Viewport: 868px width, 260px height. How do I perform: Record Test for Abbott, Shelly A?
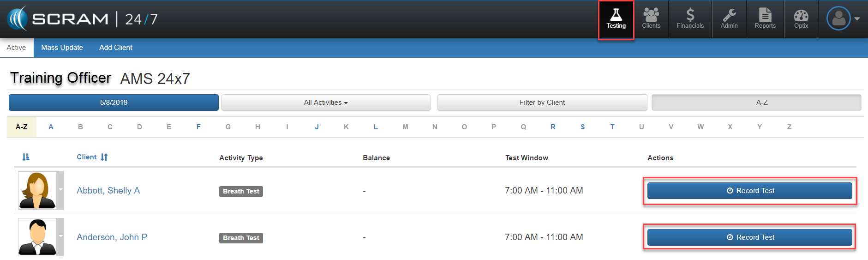click(749, 191)
